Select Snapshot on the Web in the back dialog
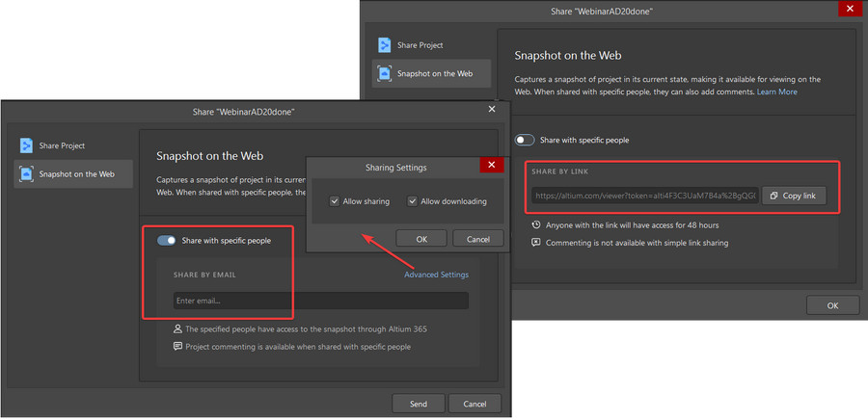The height and width of the screenshot is (420, 868). point(431,73)
